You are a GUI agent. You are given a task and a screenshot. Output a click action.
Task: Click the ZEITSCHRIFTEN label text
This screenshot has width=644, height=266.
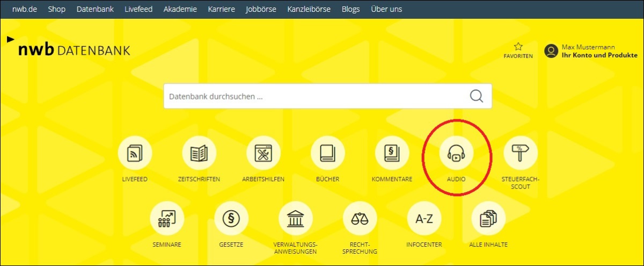199,179
